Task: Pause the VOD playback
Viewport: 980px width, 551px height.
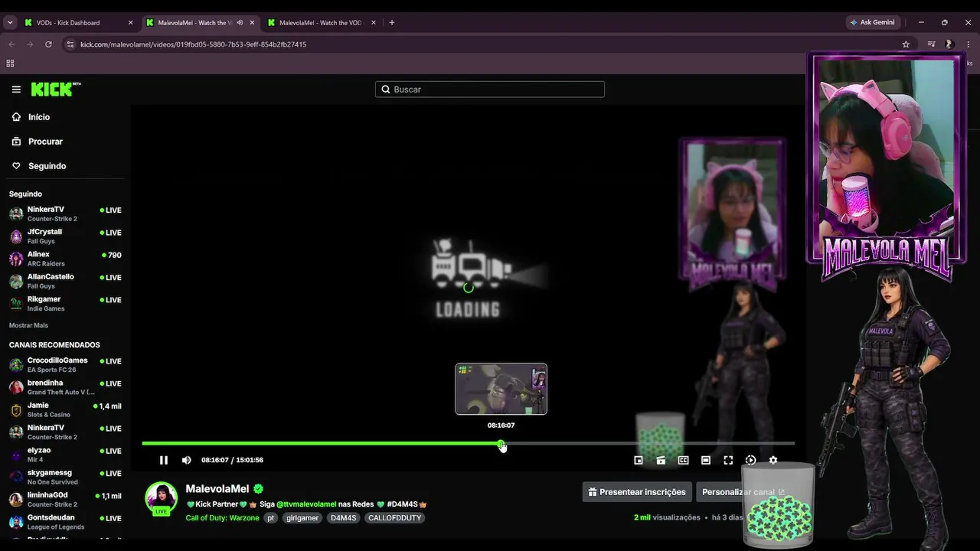Action: coord(164,460)
